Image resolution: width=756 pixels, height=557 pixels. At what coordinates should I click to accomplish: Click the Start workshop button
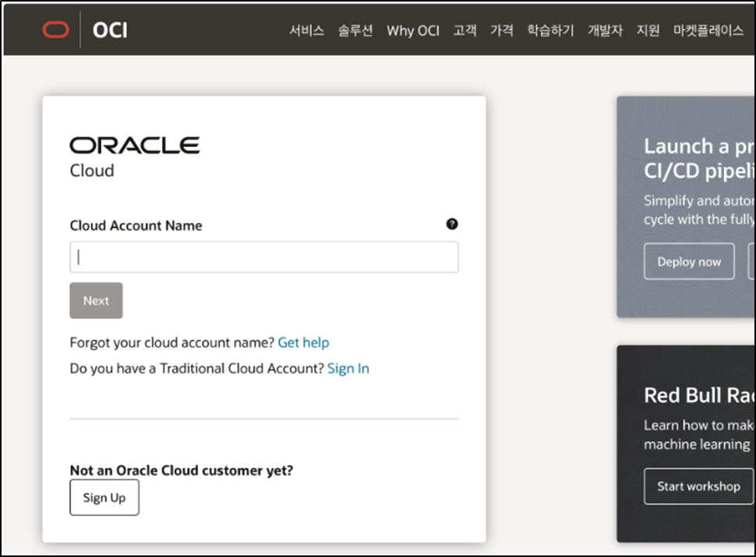tap(699, 486)
